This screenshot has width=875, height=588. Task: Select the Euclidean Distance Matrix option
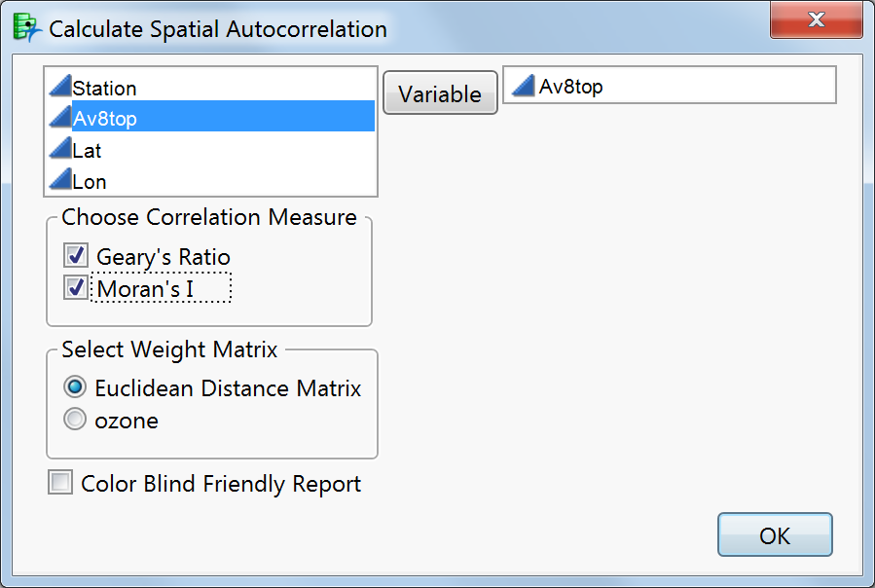(74, 386)
